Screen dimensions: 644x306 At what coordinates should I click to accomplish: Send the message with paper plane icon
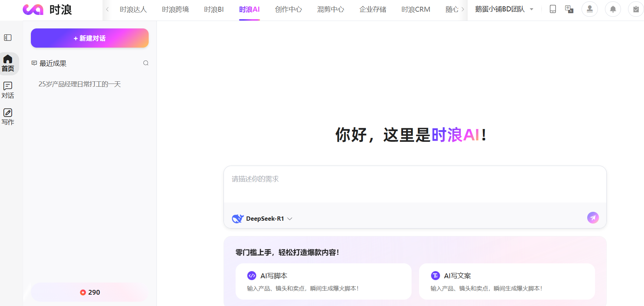(593, 218)
